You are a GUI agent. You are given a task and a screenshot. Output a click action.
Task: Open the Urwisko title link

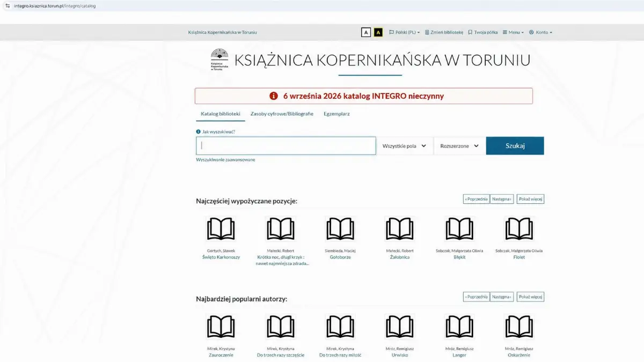[x=400, y=355]
